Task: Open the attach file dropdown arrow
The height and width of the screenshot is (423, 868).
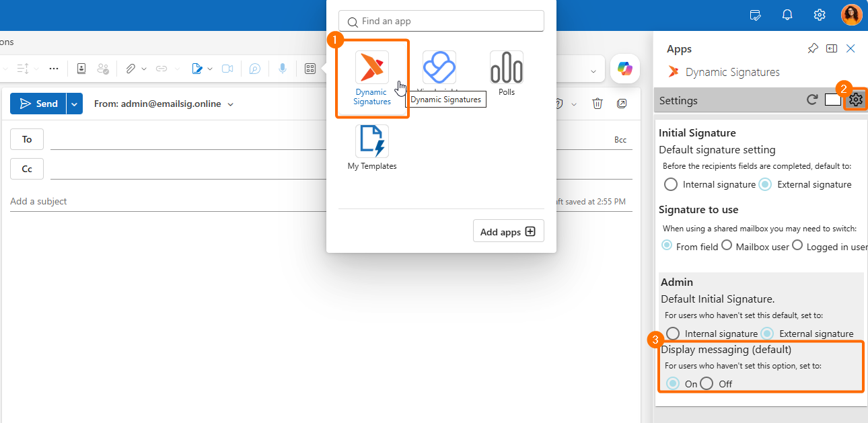Action: (143, 69)
